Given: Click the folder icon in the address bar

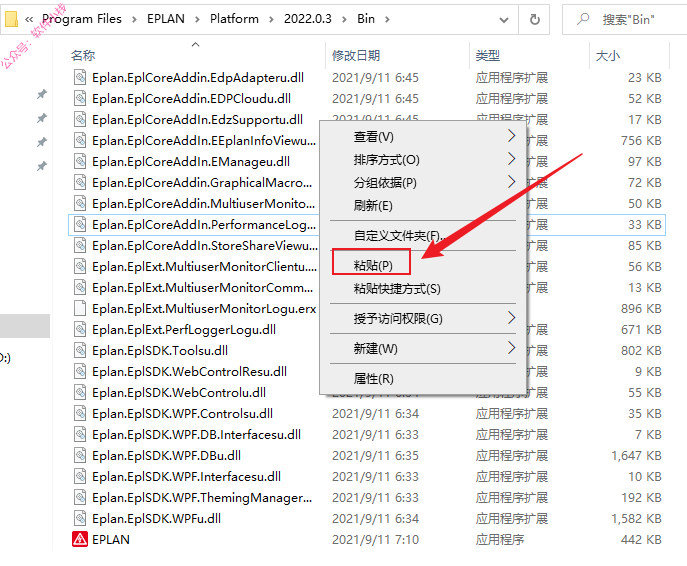Looking at the screenshot, I should point(11,19).
